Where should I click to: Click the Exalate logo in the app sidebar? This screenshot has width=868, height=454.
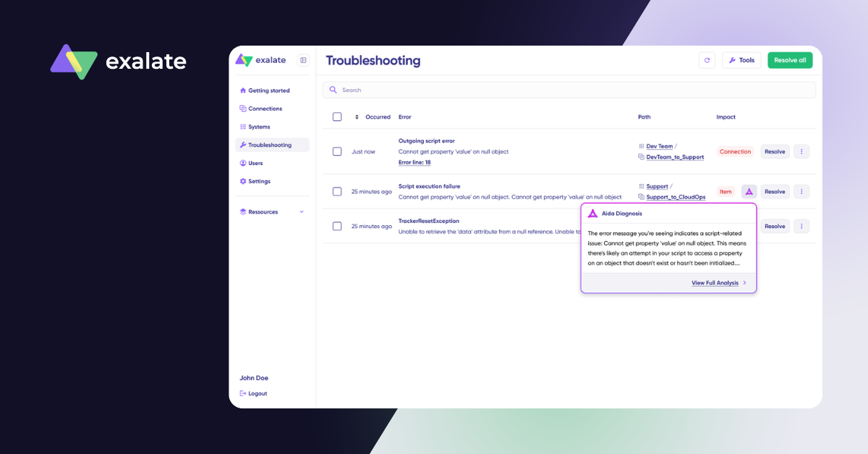point(260,60)
